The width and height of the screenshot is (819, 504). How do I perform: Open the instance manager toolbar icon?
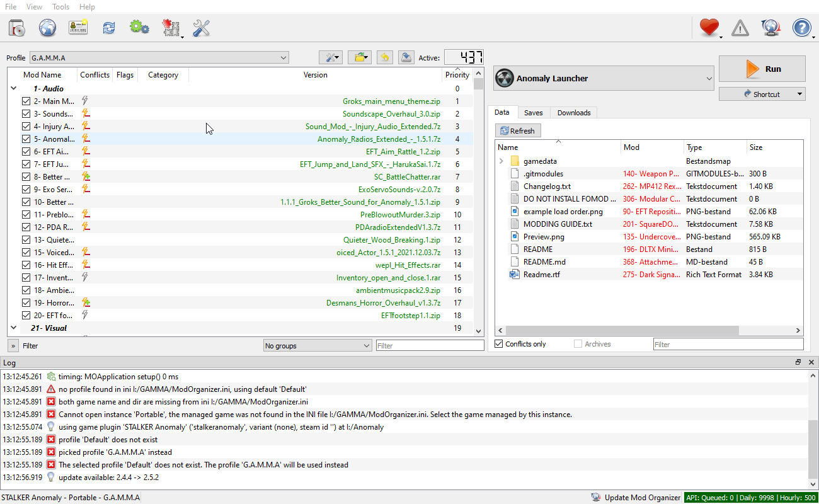click(17, 28)
